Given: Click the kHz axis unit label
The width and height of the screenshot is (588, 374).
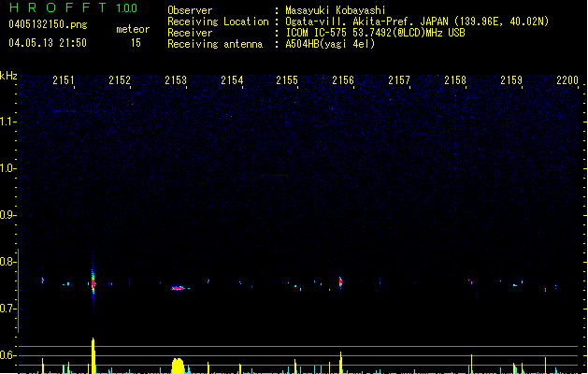Looking at the screenshot, I should [8, 76].
